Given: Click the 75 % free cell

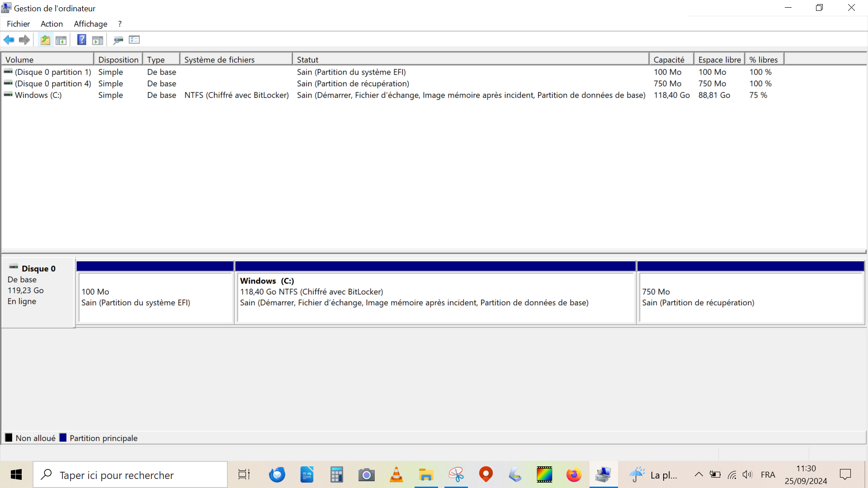Looking at the screenshot, I should (x=758, y=95).
